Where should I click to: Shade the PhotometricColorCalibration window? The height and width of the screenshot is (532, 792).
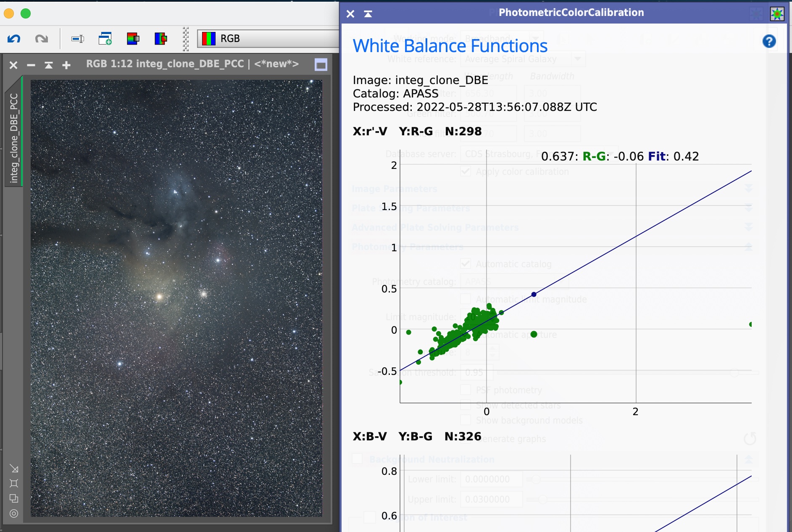[368, 14]
